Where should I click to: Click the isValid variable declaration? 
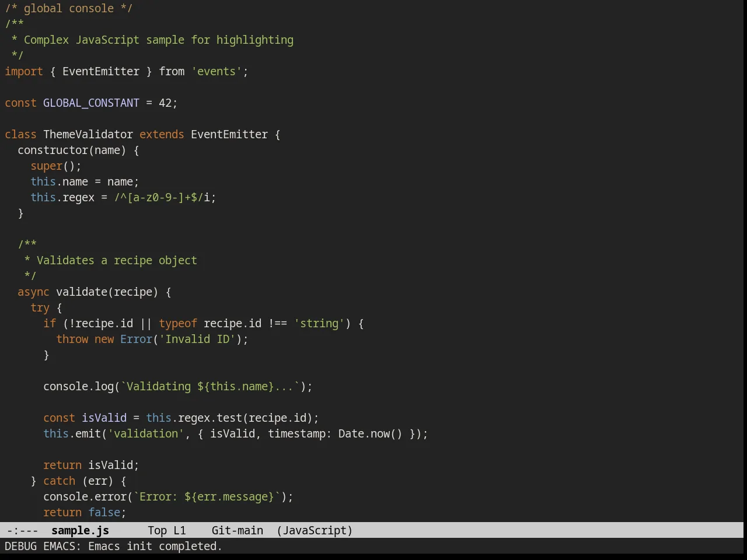[104, 418]
